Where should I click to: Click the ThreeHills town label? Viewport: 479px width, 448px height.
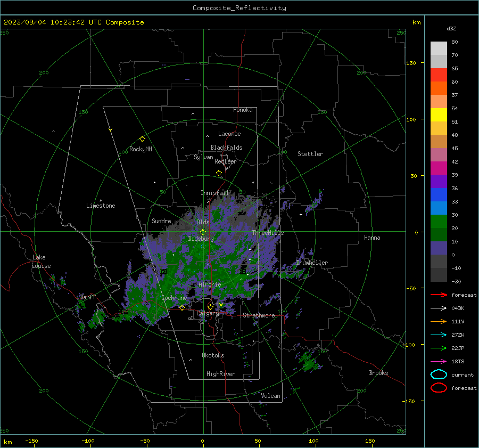click(268, 233)
